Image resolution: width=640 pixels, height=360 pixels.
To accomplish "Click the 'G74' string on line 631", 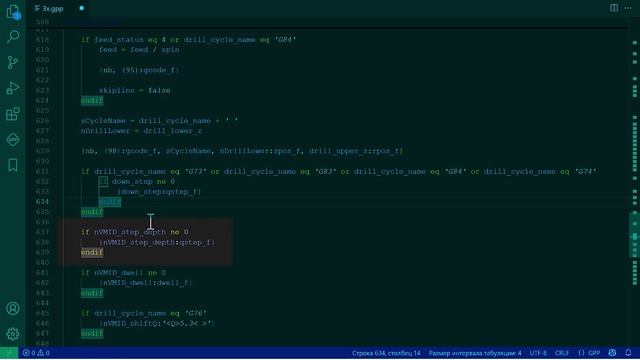I will pos(585,171).
